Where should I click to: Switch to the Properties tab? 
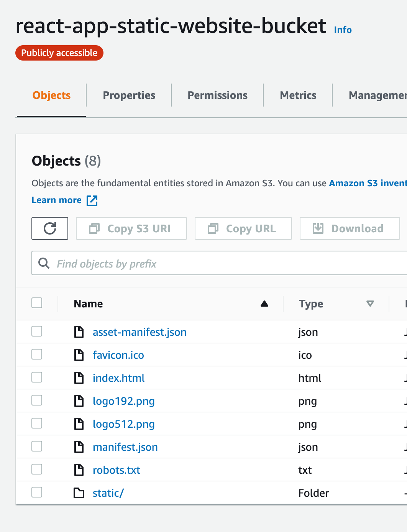(x=129, y=95)
